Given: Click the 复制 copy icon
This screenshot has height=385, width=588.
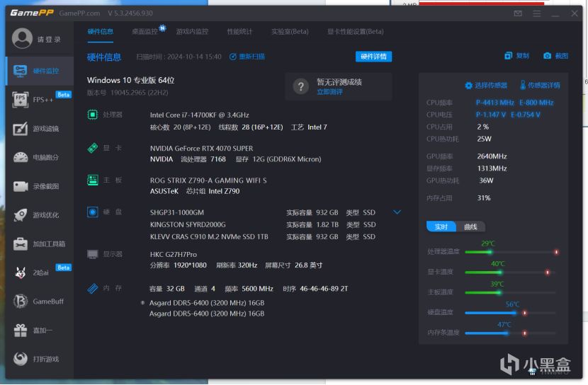Looking at the screenshot, I should pos(508,56).
